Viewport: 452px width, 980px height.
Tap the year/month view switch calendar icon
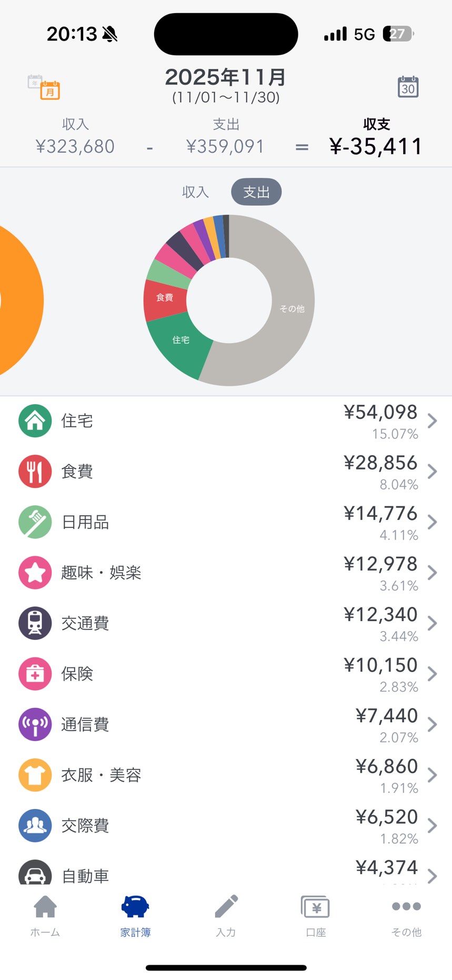(x=44, y=87)
